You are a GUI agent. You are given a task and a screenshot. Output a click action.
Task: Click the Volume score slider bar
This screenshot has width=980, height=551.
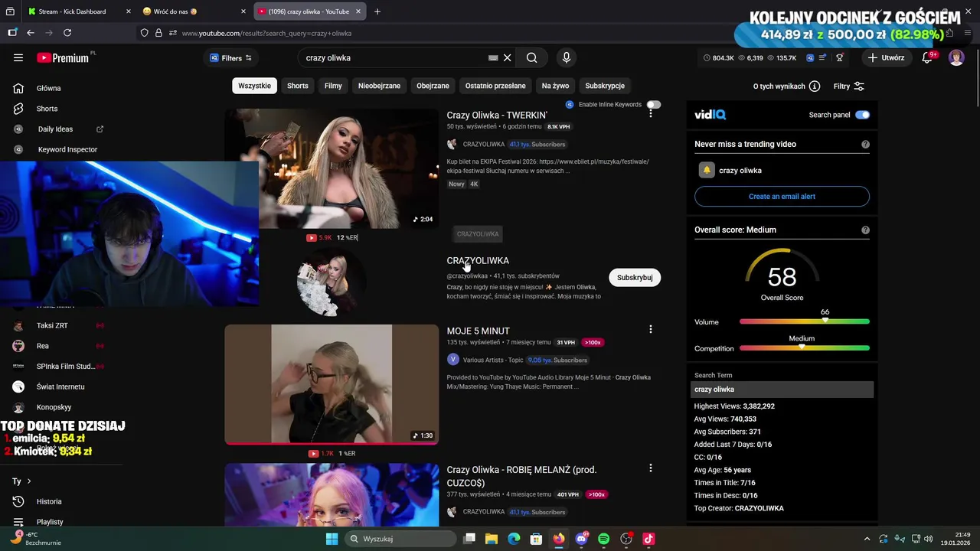[x=805, y=321]
